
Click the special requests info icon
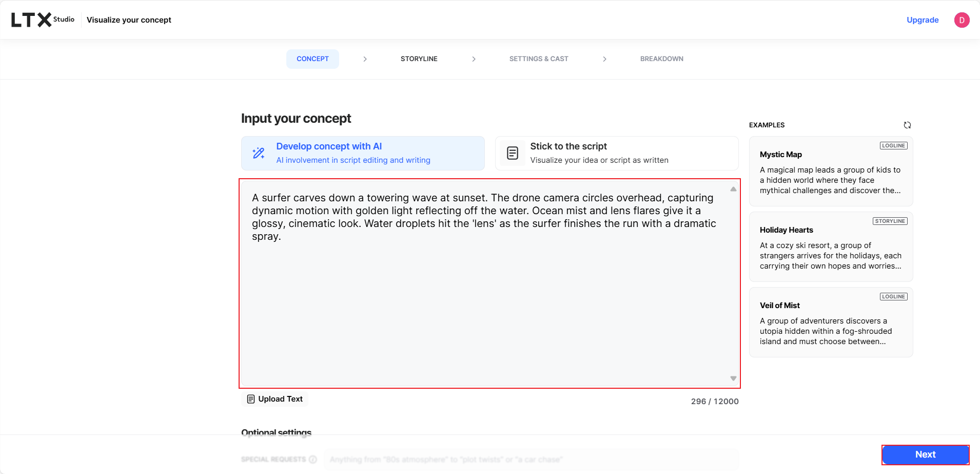(x=313, y=460)
